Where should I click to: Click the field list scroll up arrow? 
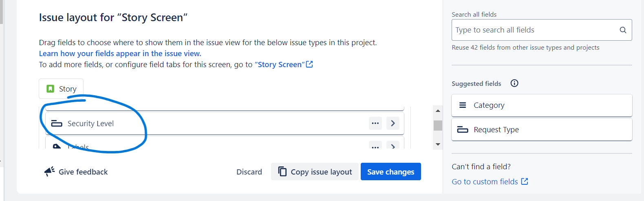[438, 111]
